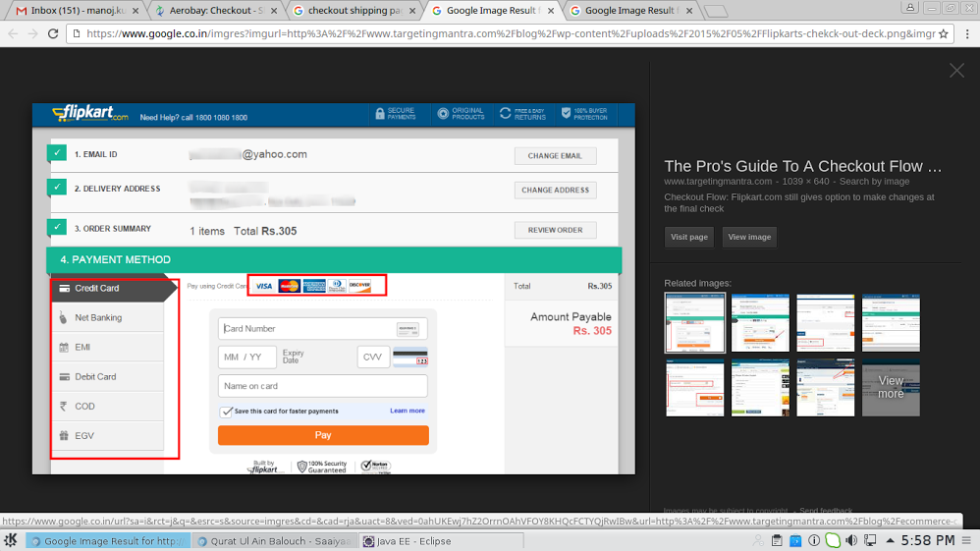Click the Name on card field

[322, 386]
